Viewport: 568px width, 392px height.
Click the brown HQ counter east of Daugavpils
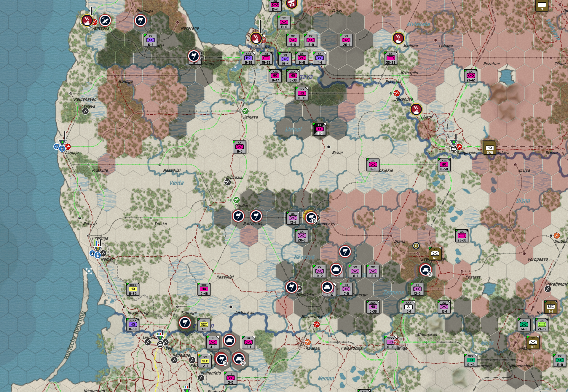489,148
